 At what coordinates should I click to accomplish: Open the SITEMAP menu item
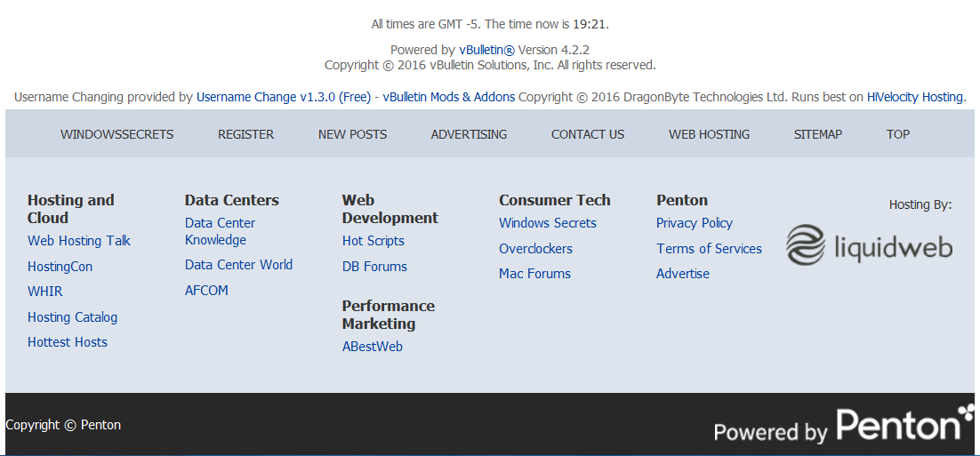pos(817,134)
